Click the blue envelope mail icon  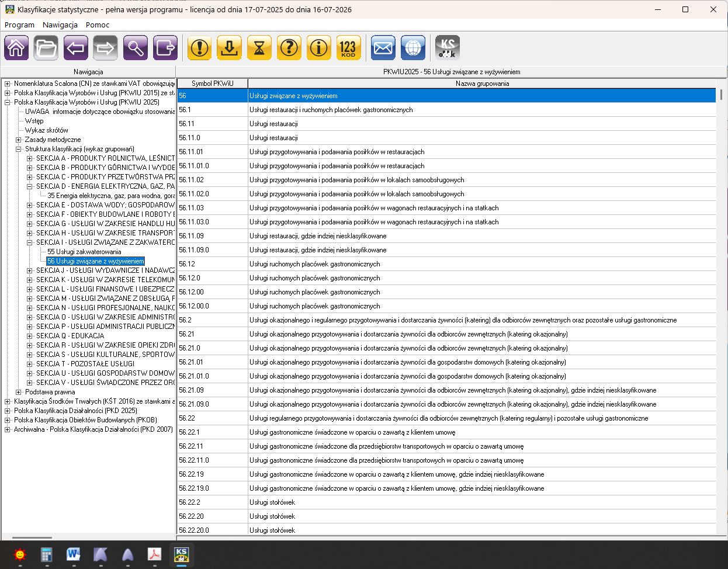383,48
